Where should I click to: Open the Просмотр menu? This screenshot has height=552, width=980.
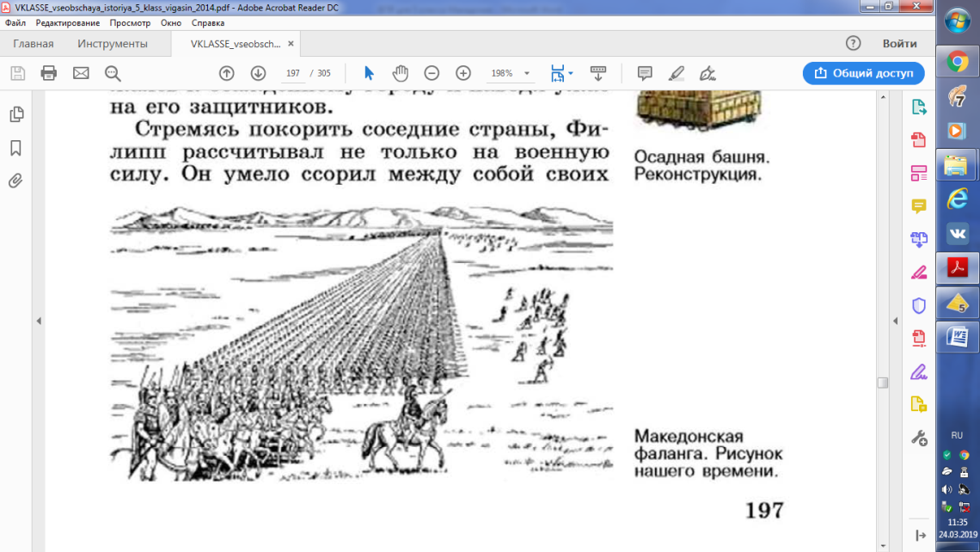(130, 23)
